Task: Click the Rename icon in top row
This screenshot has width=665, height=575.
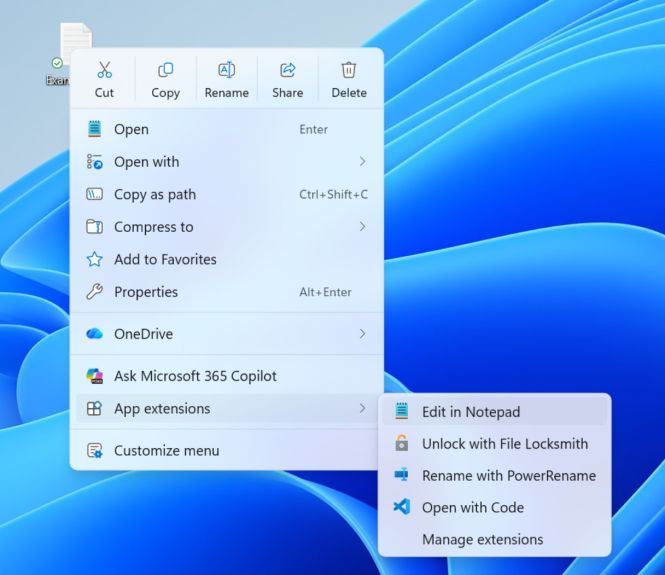Action: (226, 70)
